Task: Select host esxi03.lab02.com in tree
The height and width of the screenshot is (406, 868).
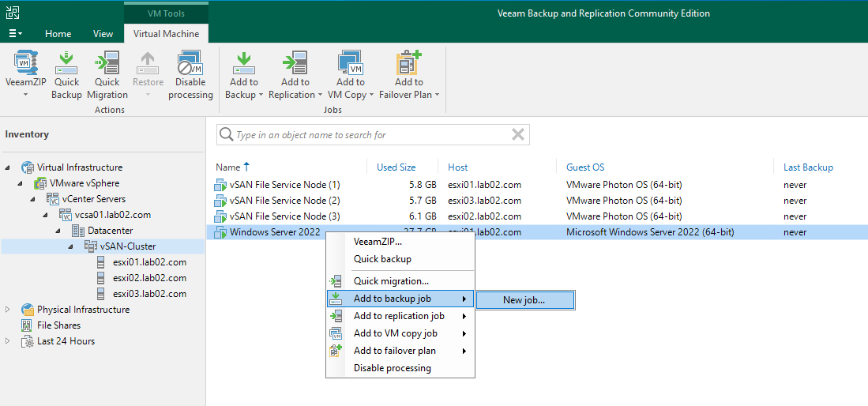Action: click(x=149, y=294)
